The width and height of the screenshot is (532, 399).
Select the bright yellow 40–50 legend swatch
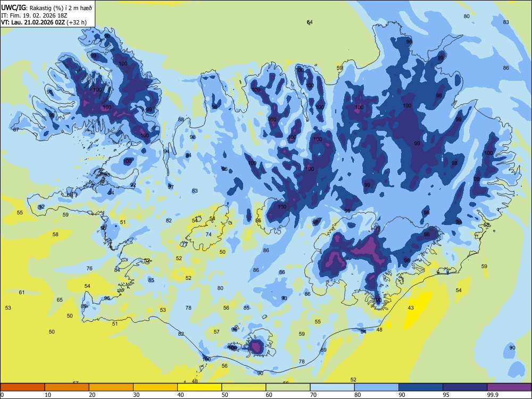[x=199, y=387]
